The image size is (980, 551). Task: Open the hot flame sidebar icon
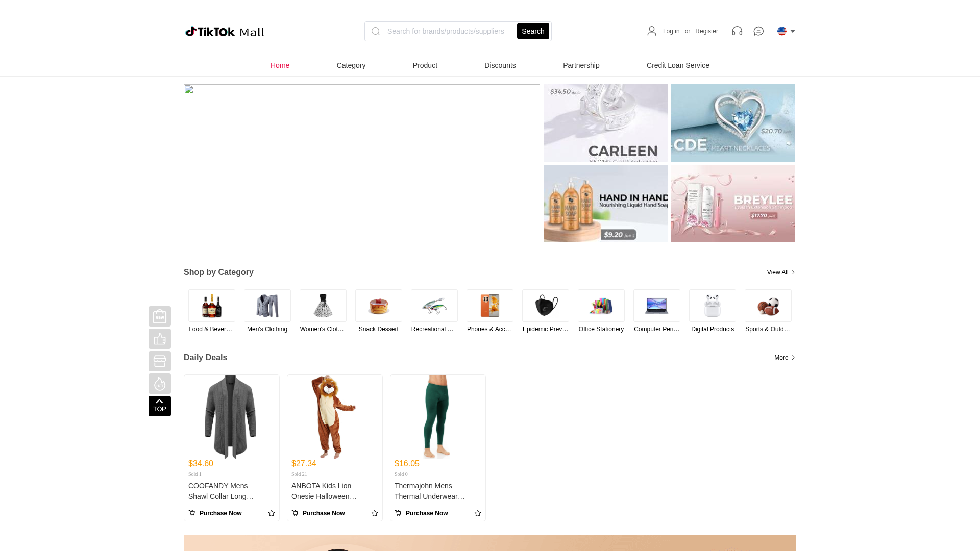(160, 384)
